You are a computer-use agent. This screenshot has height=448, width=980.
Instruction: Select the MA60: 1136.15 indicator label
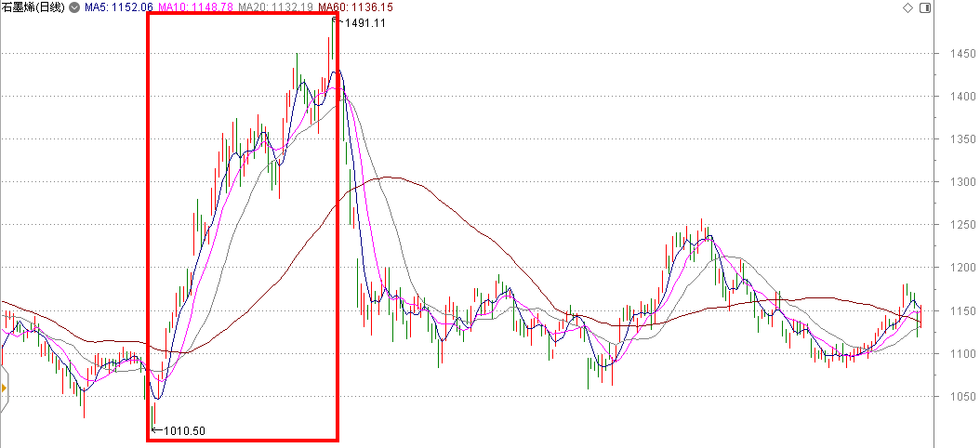(x=355, y=8)
